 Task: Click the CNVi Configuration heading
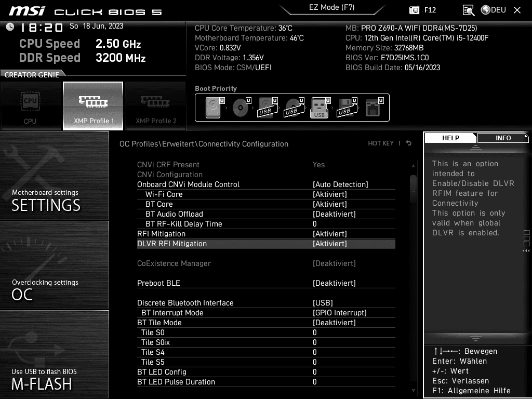click(x=170, y=175)
